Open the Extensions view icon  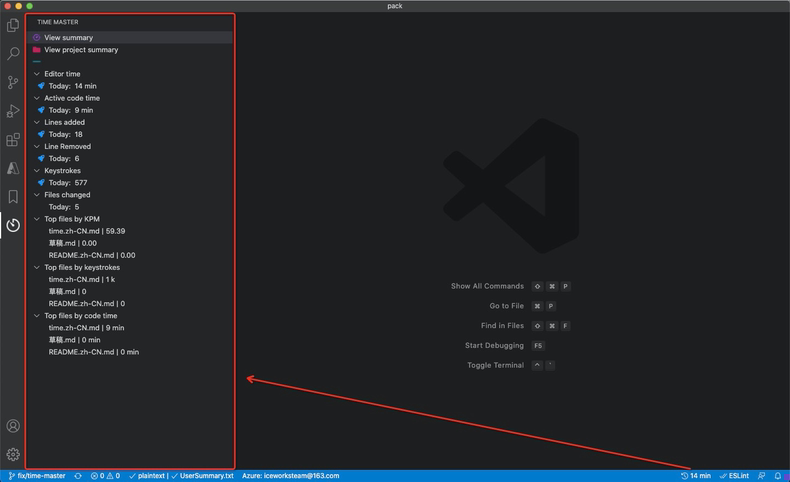click(x=13, y=140)
